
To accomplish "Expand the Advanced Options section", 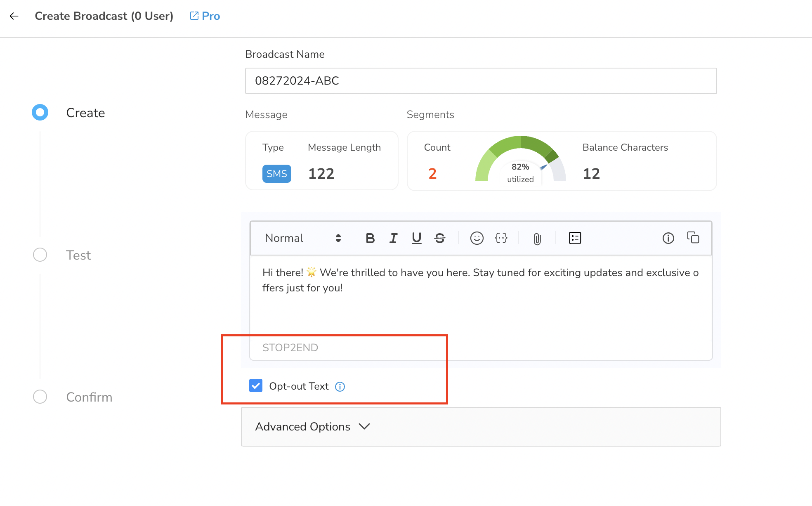I will [481, 427].
